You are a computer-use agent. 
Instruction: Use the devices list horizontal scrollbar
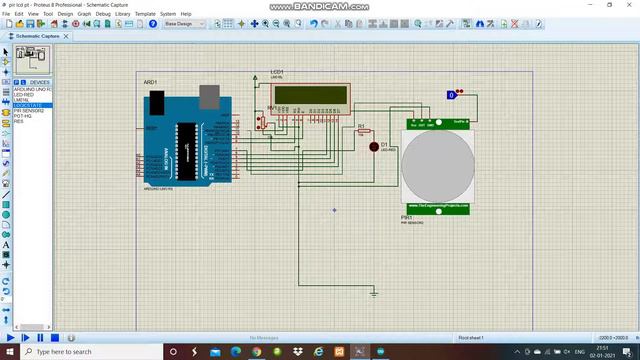click(x=32, y=327)
